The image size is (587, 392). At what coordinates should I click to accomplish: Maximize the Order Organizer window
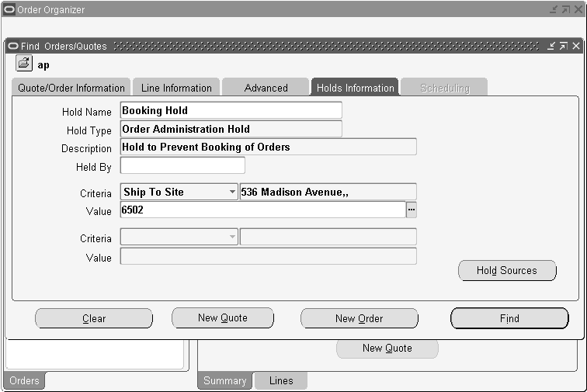[x=566, y=9]
